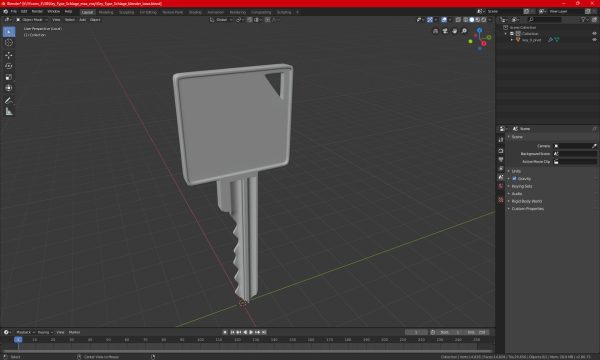
Task: Open the viewport Add menu
Action: (x=83, y=20)
